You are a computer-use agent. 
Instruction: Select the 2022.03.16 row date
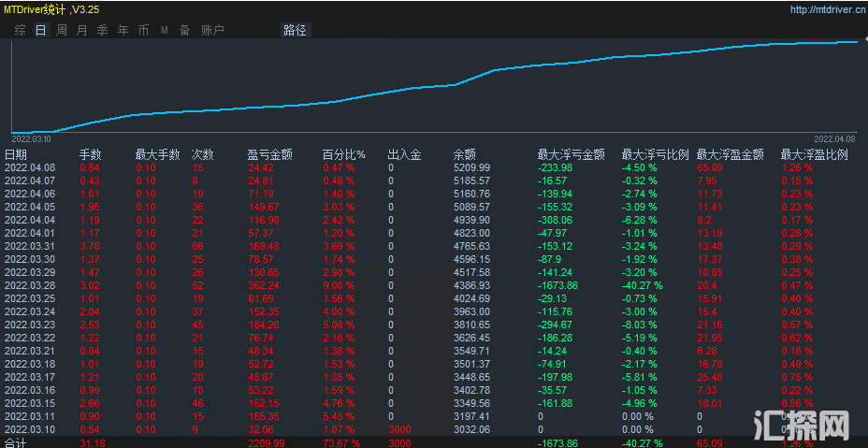(x=30, y=390)
